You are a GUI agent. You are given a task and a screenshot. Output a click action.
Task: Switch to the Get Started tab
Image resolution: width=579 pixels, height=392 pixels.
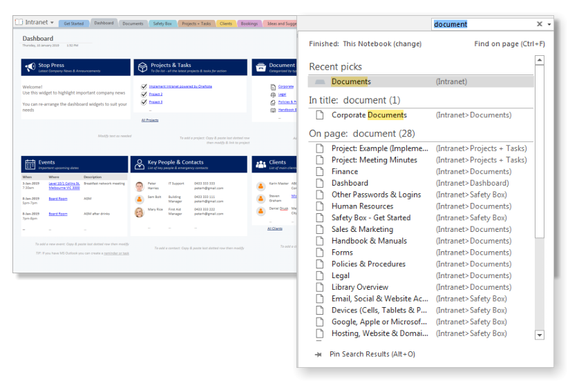click(x=73, y=23)
